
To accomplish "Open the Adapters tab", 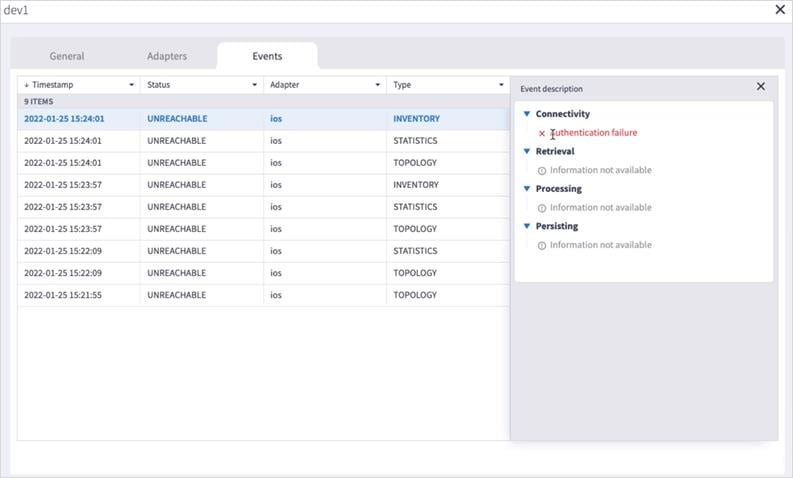I will pos(167,56).
